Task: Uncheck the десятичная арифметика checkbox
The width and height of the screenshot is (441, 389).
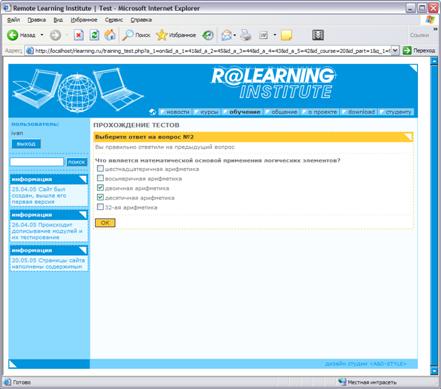Action: [x=100, y=197]
